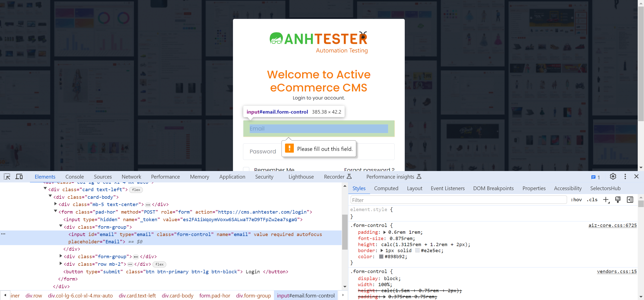
Task: Select the hidden _token input row
Action: tap(183, 220)
